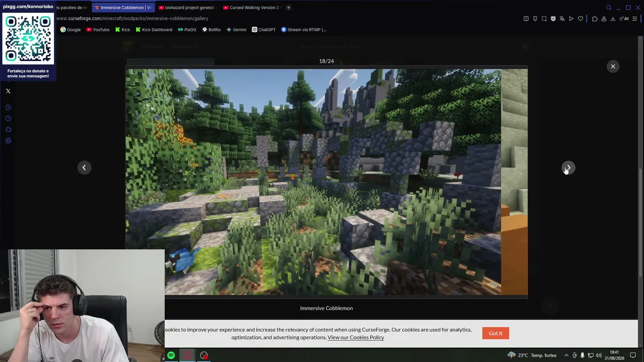Image resolution: width=644 pixels, height=362 pixels.
Task: Accept cookies with Got it button
Action: pyautogui.click(x=496, y=333)
